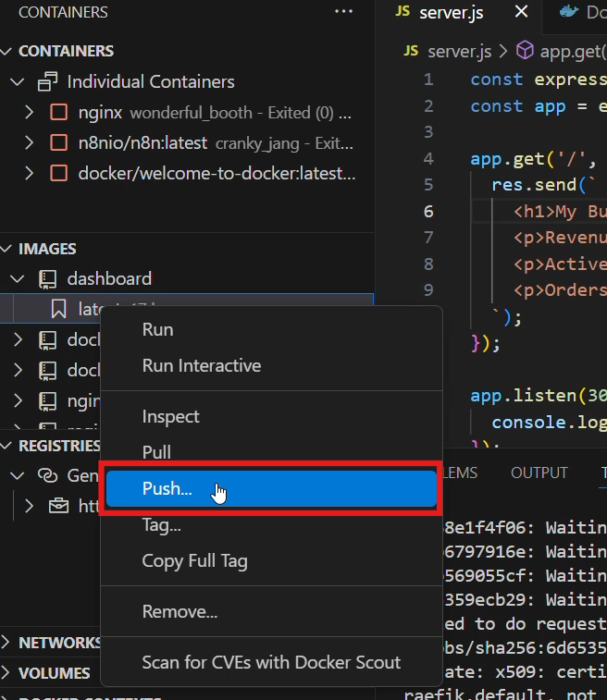Expand the nginx wonderful_booth container
Viewport: 607px width, 700px height.
[29, 113]
